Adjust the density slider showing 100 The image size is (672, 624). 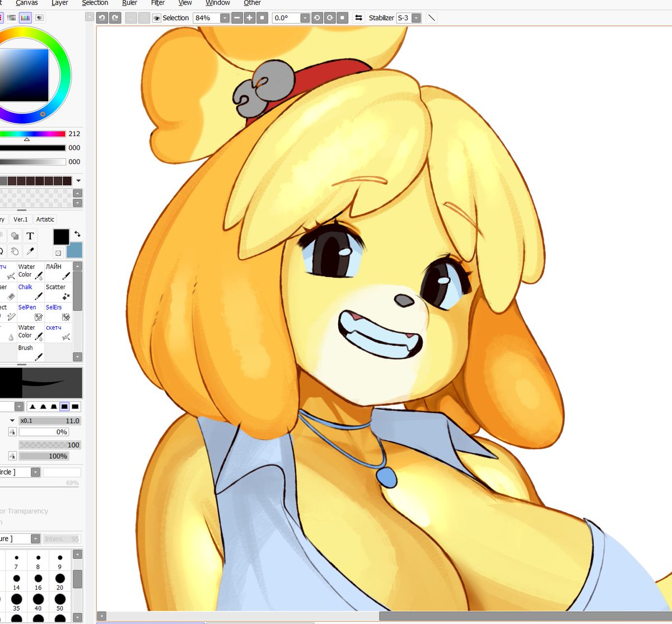coord(50,445)
